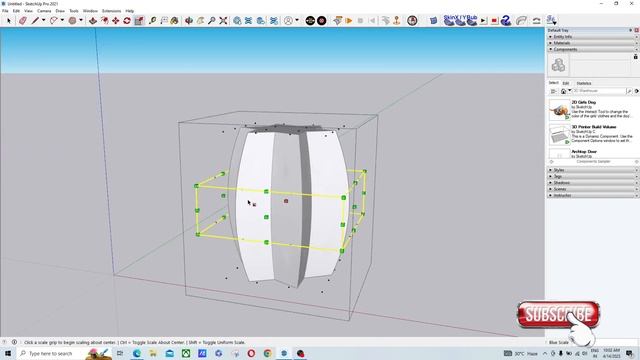Select the Text label tool

click(164, 20)
